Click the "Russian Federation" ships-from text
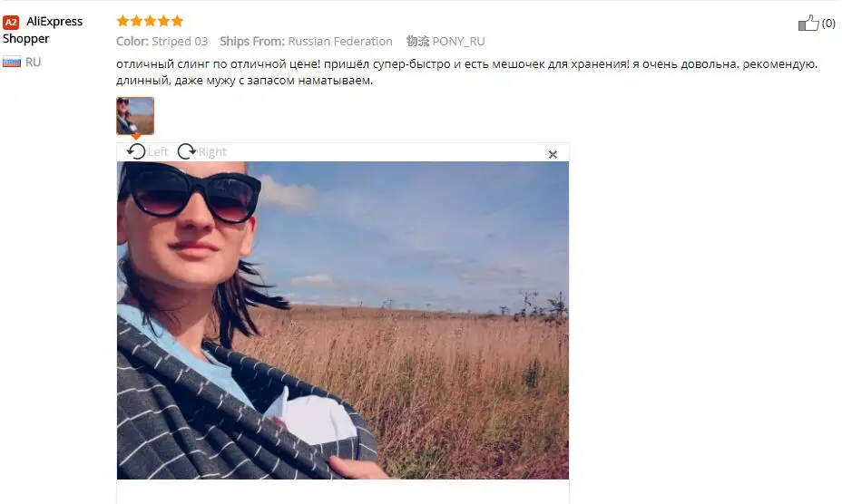This screenshot has height=504, width=842. point(340,42)
